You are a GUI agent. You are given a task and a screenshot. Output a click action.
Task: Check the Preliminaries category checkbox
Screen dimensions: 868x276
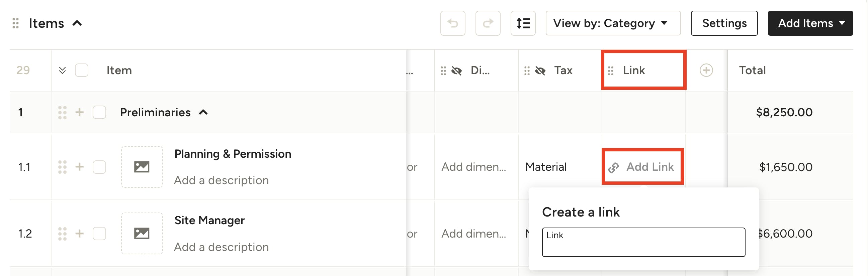pos(99,112)
